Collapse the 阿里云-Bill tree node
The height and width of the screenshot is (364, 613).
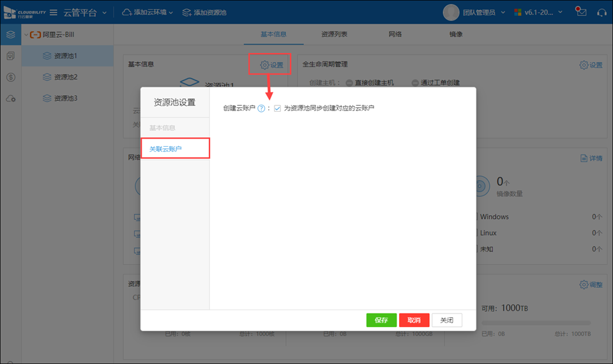(x=26, y=34)
